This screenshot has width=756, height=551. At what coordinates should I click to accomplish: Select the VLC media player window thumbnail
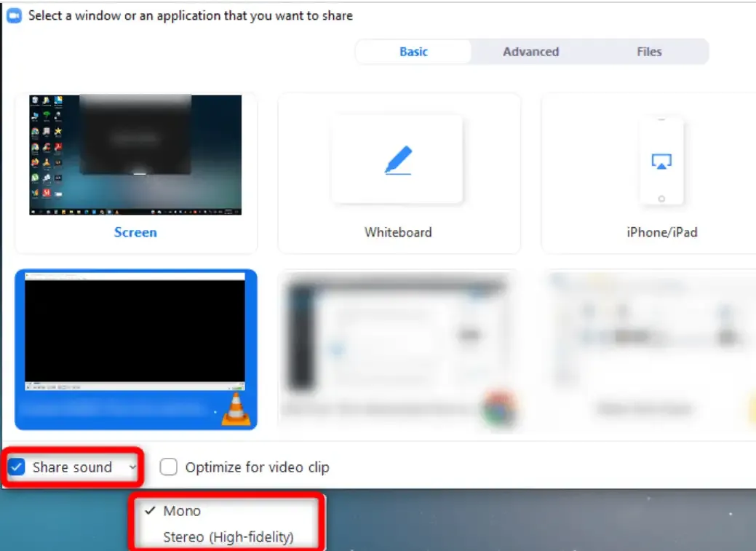pyautogui.click(x=135, y=349)
